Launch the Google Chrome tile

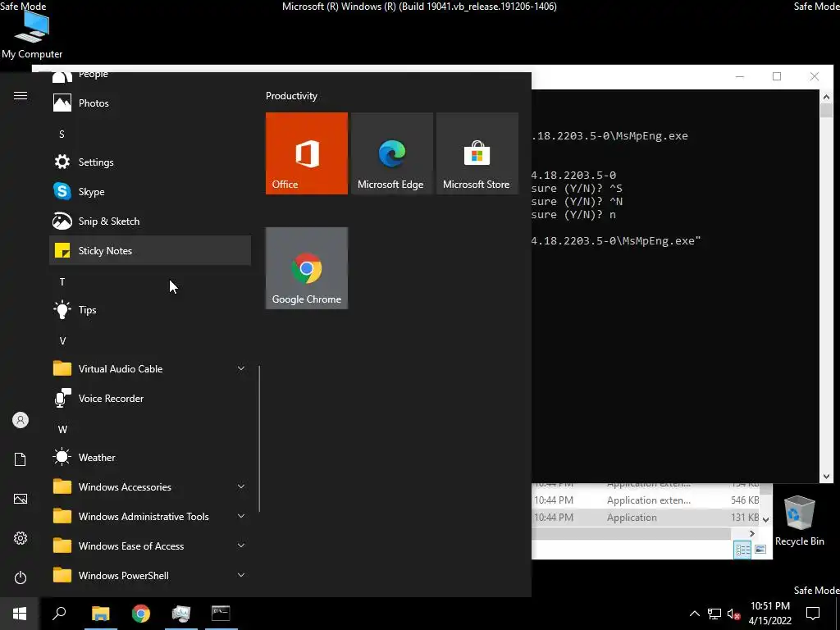point(307,268)
